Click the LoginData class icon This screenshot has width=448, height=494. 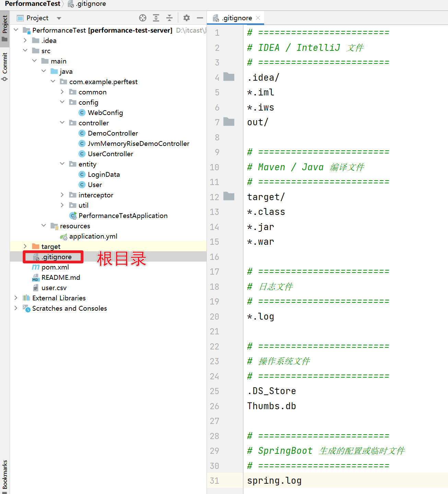coord(82,174)
